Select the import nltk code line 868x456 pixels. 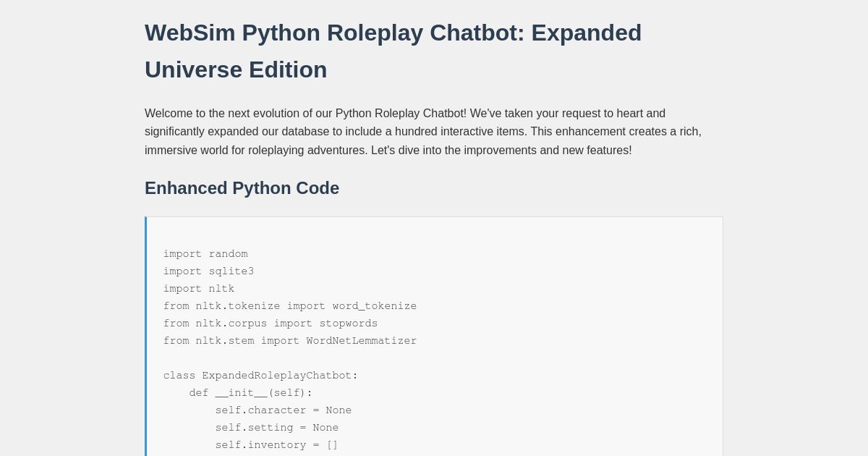[x=199, y=289]
